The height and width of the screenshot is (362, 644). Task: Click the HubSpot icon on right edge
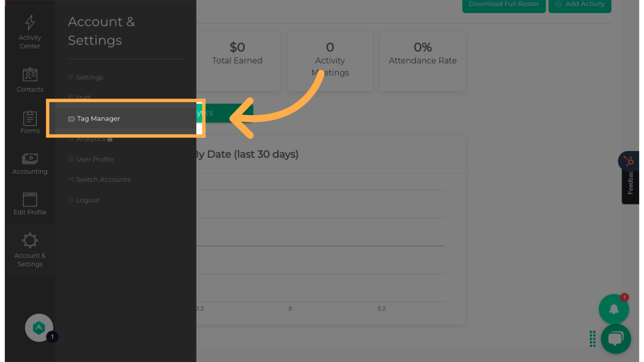coord(629,161)
